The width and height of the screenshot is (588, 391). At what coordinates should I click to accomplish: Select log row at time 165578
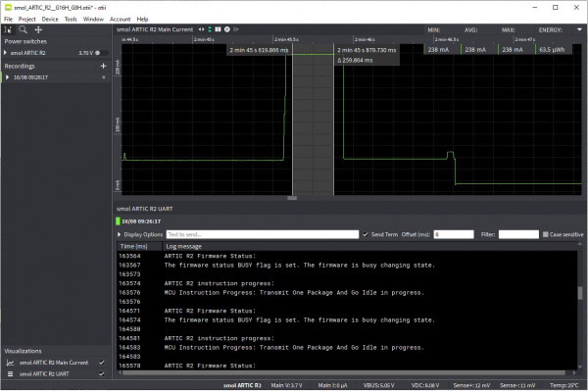347,366
